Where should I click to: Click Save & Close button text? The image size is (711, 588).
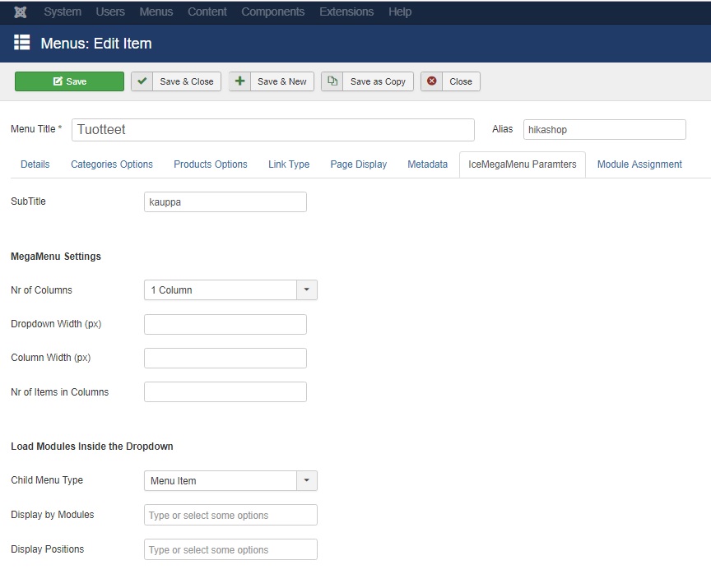[x=186, y=81]
